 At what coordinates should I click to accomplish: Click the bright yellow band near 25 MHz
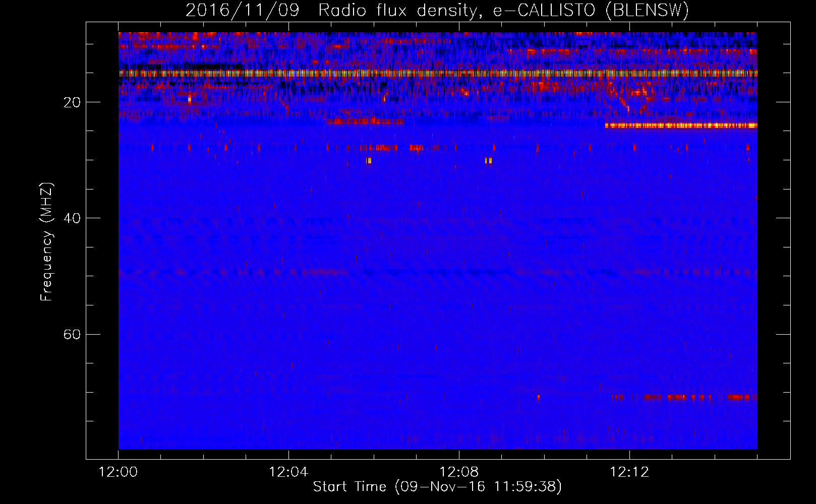(681, 125)
